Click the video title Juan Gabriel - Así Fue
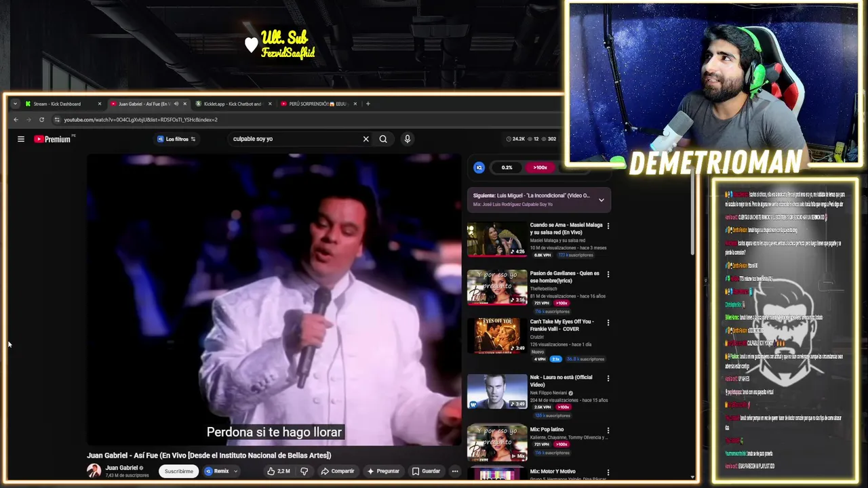 pyautogui.click(x=209, y=455)
